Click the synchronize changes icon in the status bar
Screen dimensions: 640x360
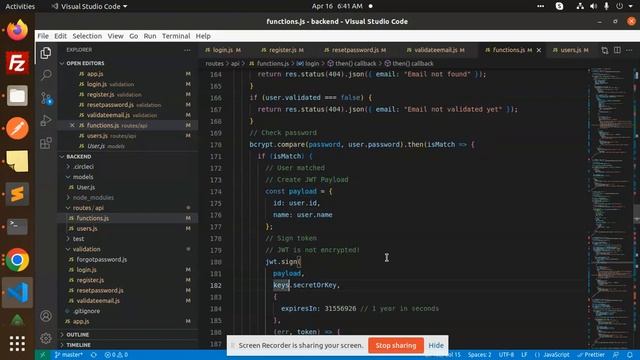pos(94,355)
